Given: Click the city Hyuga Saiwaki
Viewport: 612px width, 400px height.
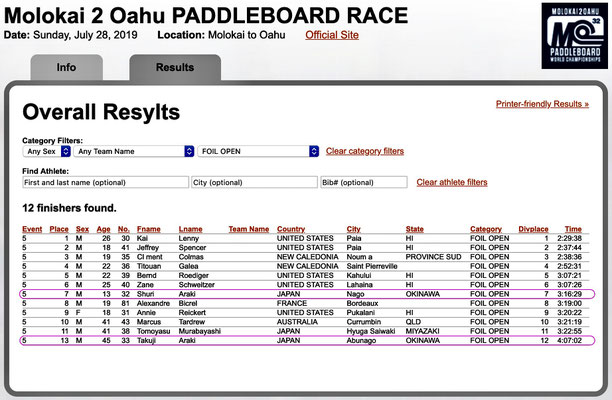Looking at the screenshot, I should tap(371, 331).
